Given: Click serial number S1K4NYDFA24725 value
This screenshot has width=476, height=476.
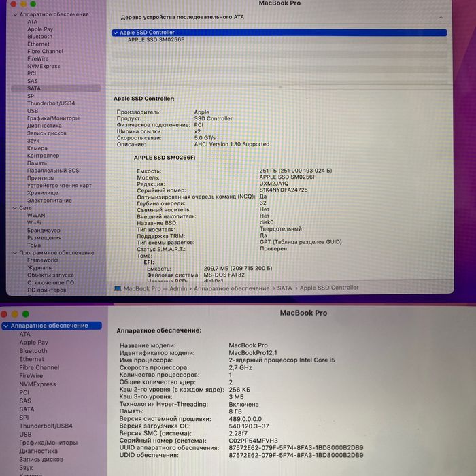Looking at the screenshot, I should pyautogui.click(x=284, y=190).
